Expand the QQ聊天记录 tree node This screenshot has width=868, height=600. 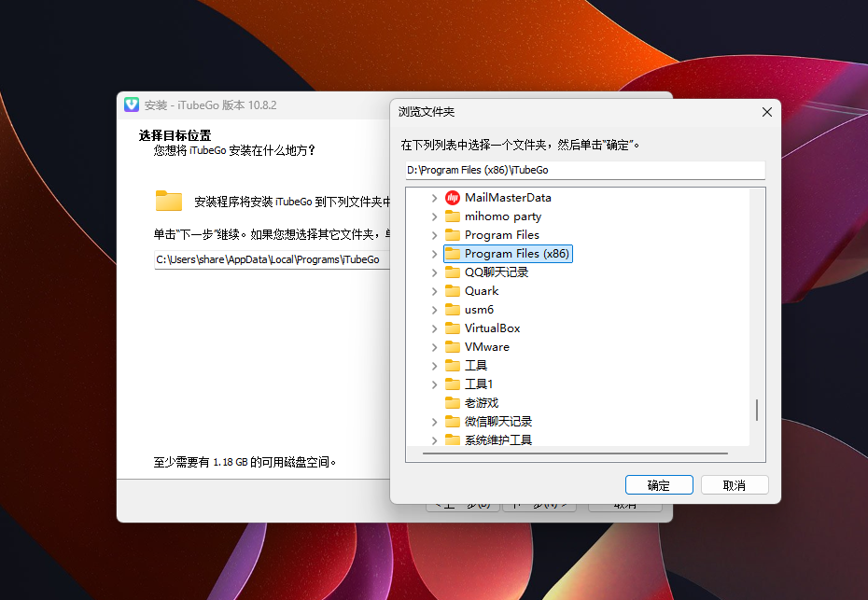435,272
